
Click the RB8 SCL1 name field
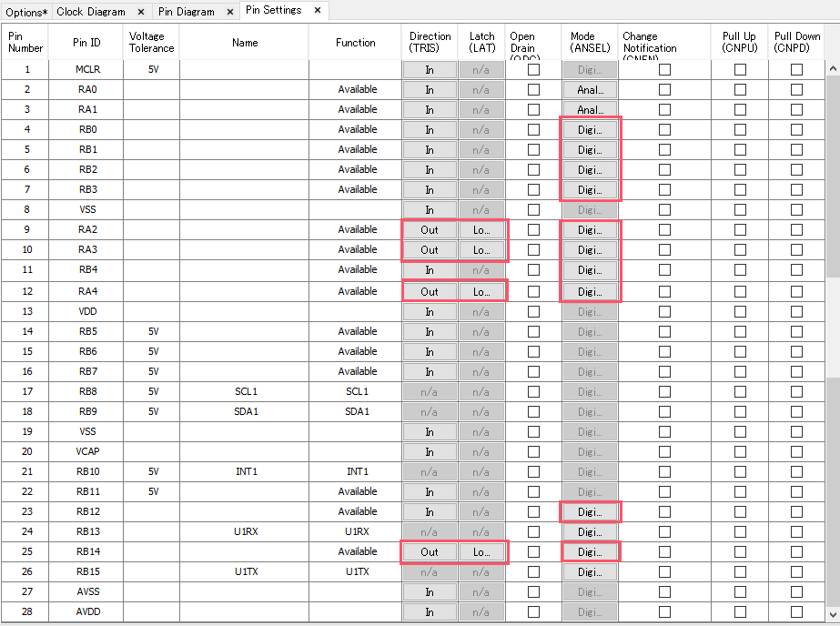click(245, 392)
